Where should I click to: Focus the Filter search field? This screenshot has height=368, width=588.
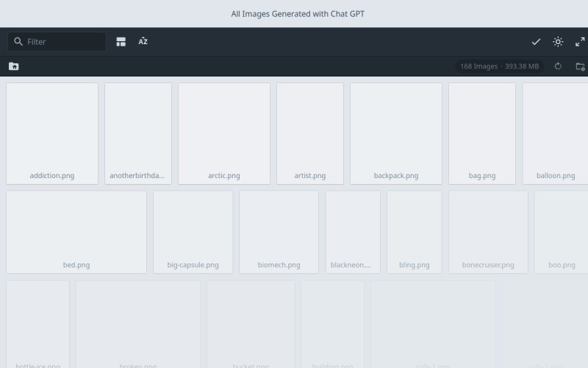(57, 42)
